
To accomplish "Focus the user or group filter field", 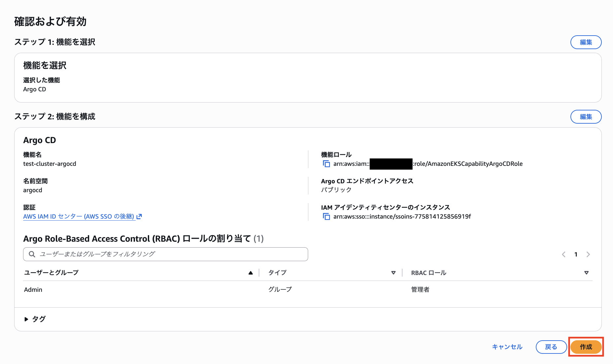I will (x=172, y=254).
